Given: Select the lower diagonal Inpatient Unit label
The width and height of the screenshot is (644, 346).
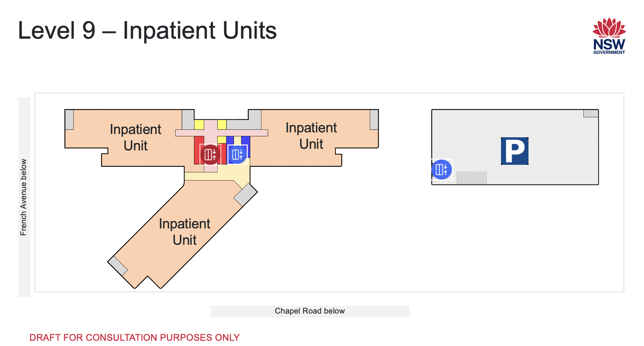Looking at the screenshot, I should 185,232.
